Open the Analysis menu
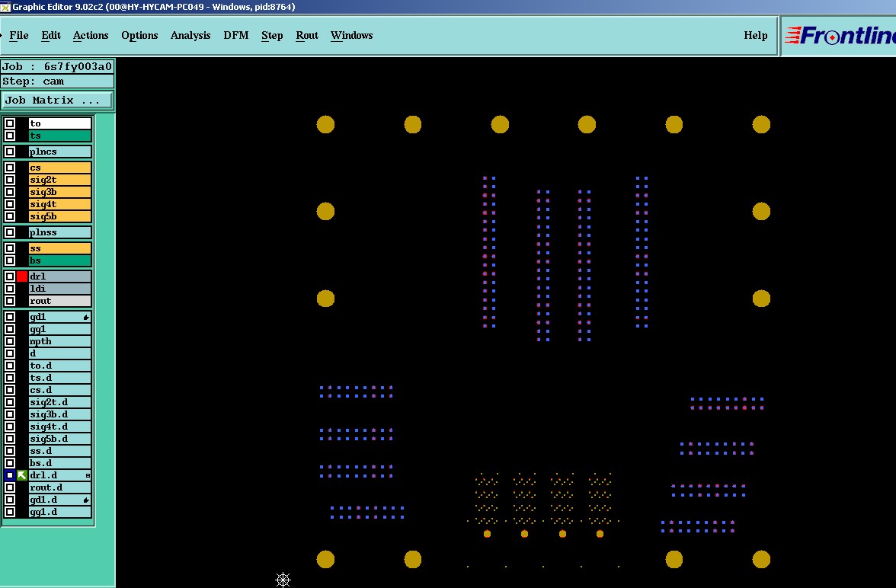The image size is (896, 588). (190, 36)
